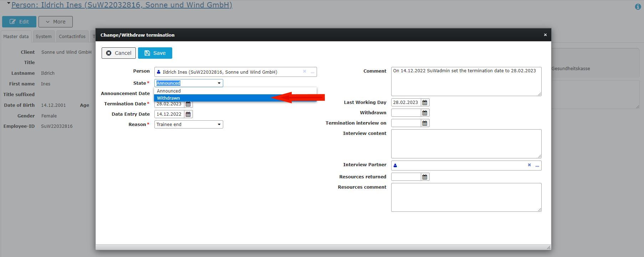Screen dimensions: 644x257
Task: Switch to Master data tab
Action: pyautogui.click(x=16, y=36)
